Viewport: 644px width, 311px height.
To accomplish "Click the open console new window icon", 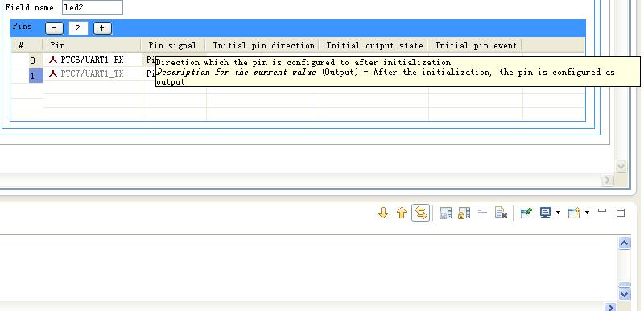I will (574, 213).
